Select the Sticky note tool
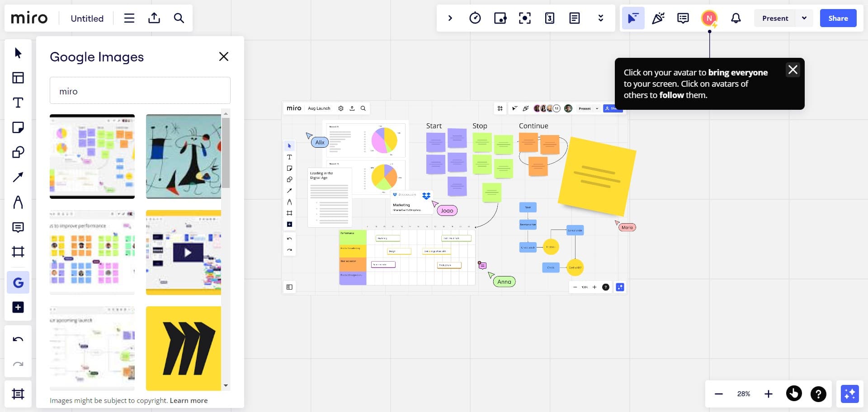 pos(18,127)
